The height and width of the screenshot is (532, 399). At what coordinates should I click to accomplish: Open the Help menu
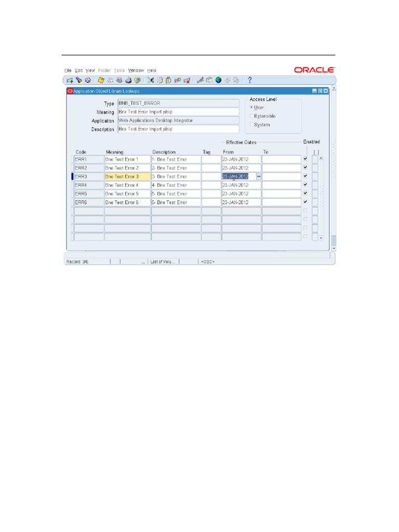[152, 71]
